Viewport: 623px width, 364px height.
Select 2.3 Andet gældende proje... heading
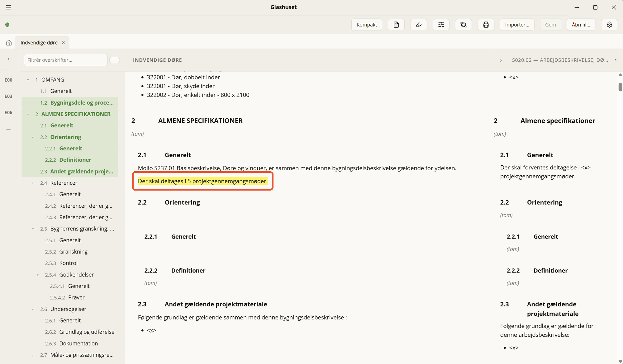pyautogui.click(x=70, y=171)
